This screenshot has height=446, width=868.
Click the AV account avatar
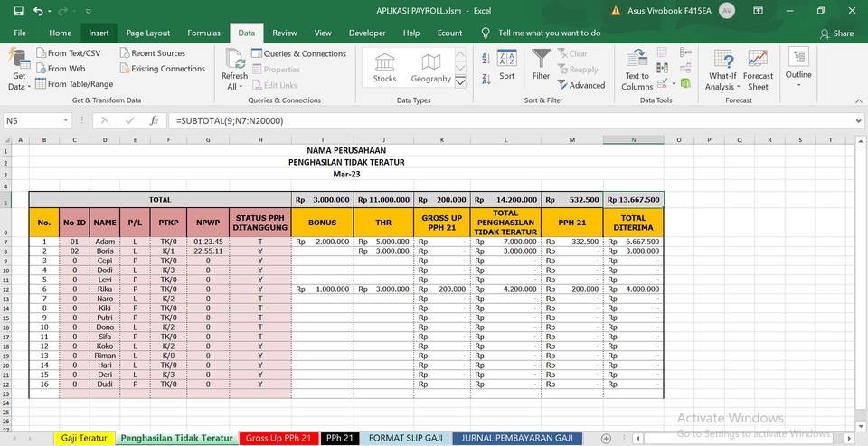click(x=726, y=11)
